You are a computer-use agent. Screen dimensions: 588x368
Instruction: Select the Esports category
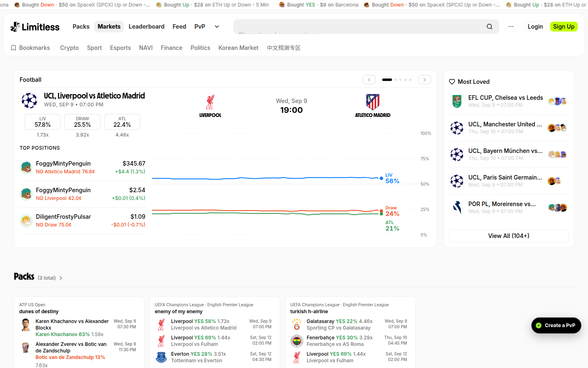(x=120, y=48)
